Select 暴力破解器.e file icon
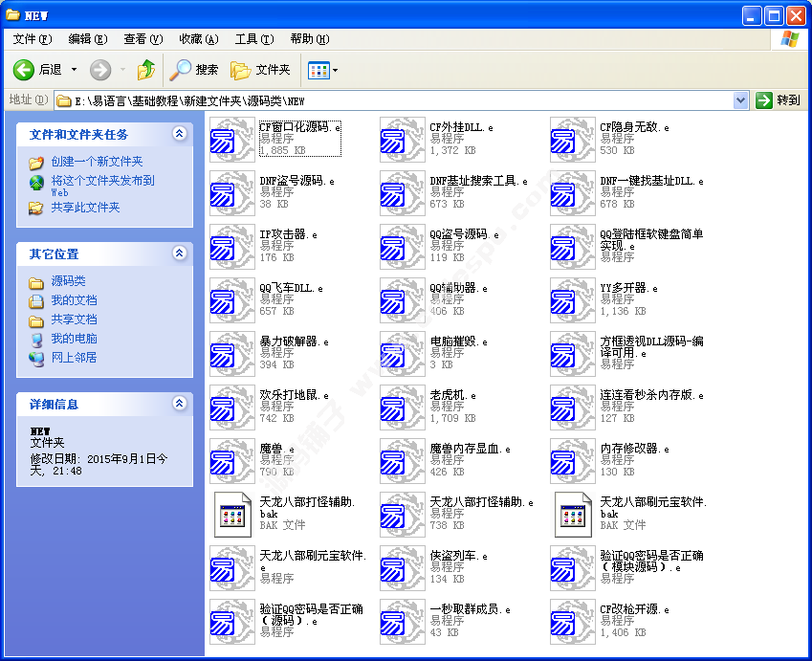The image size is (812, 661). 232,354
